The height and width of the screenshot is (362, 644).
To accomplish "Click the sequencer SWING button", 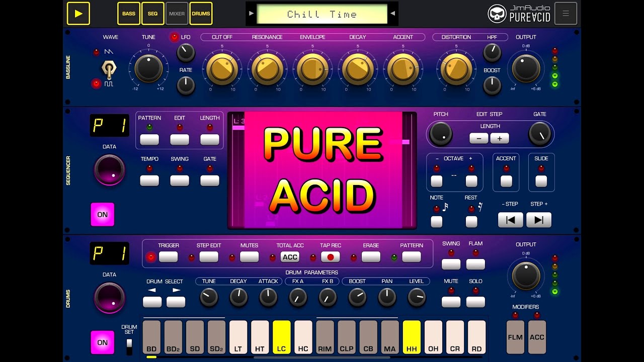I will [x=180, y=180].
